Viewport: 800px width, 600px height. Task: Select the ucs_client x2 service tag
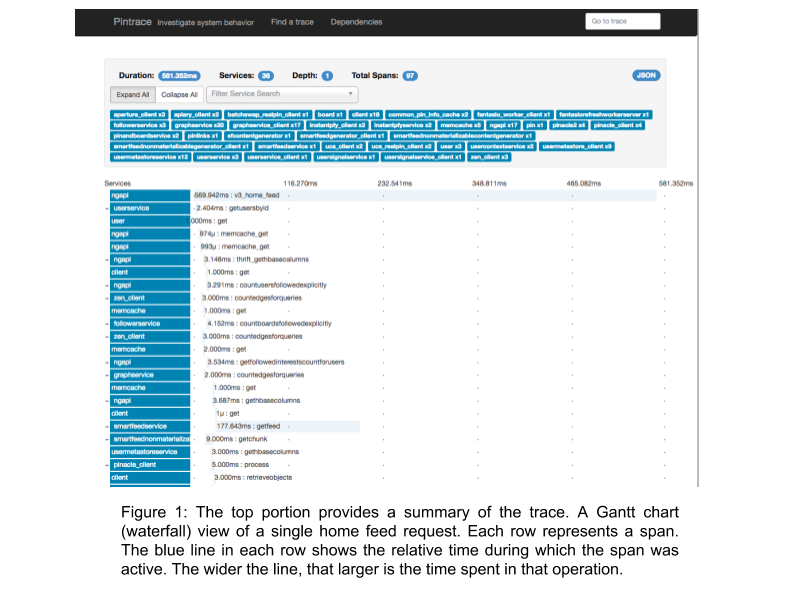tap(343, 147)
